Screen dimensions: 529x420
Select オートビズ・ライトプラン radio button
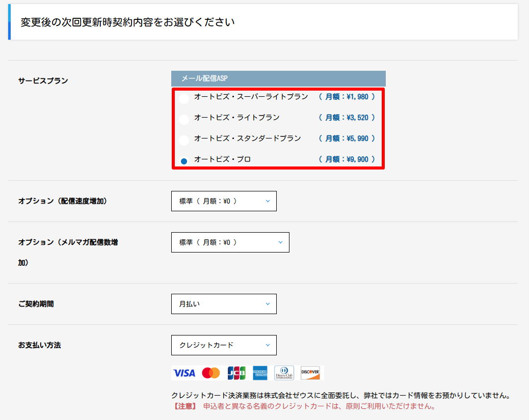tap(184, 120)
